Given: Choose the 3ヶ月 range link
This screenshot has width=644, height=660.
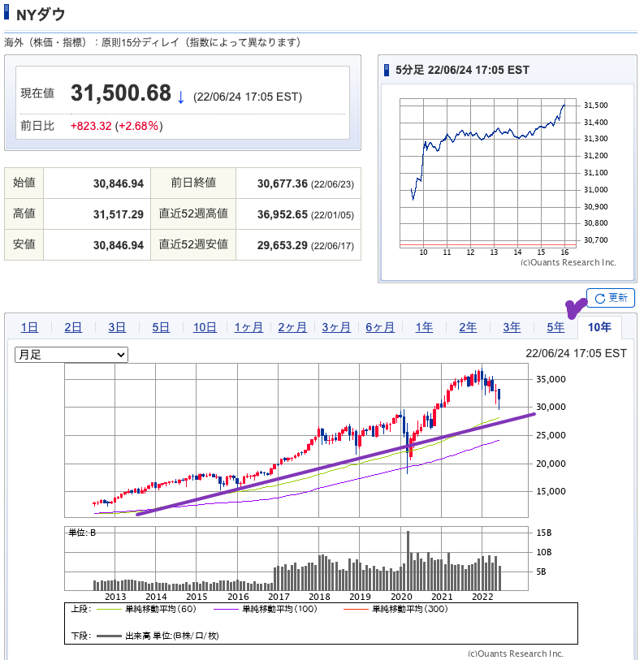Looking at the screenshot, I should [x=336, y=327].
